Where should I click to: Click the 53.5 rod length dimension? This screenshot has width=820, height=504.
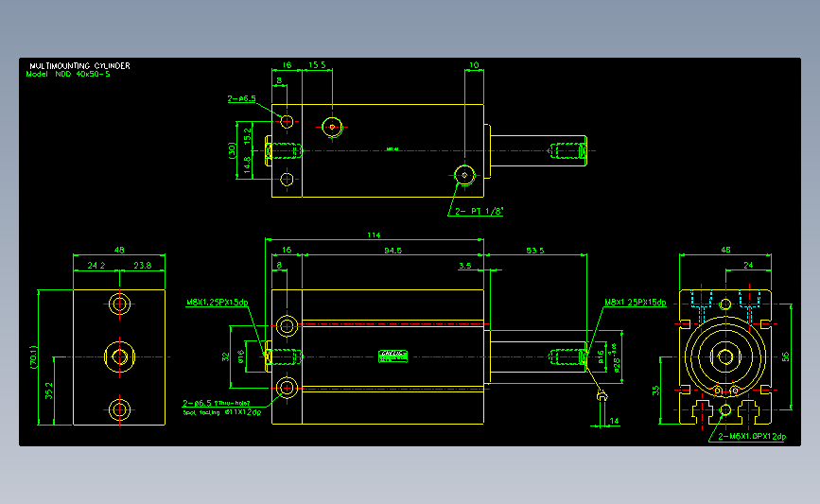point(535,251)
